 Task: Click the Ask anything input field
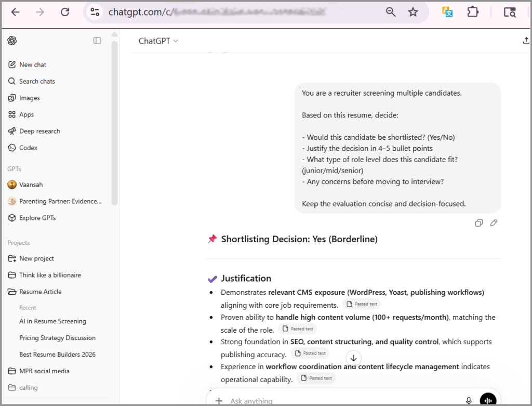(312, 400)
